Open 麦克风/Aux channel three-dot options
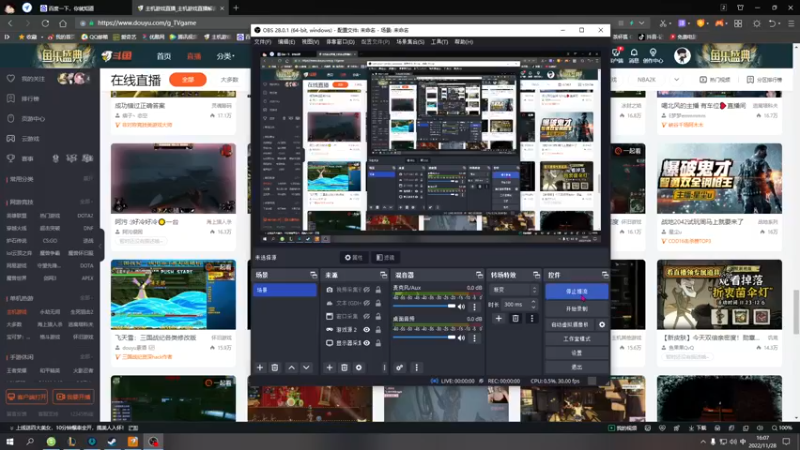Screen dimensions: 800x450 coord(474,307)
